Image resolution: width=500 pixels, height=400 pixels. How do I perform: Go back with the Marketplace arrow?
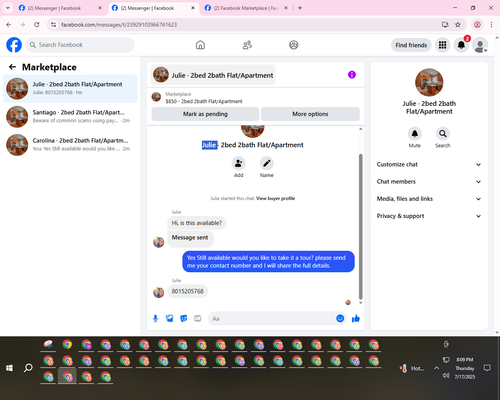click(12, 67)
